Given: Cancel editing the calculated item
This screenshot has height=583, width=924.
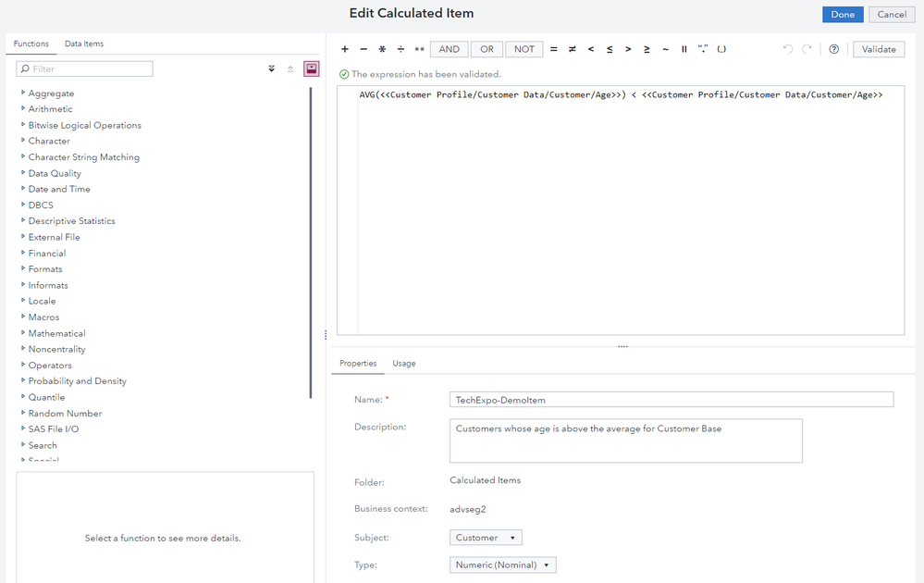Looking at the screenshot, I should (x=892, y=14).
